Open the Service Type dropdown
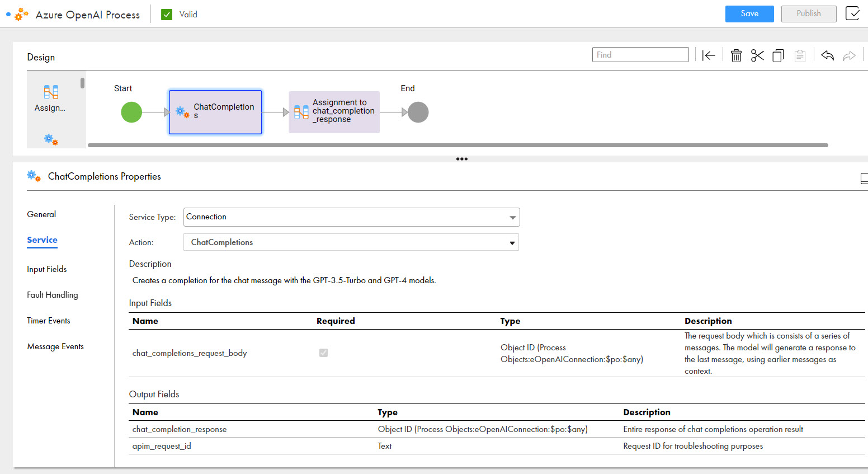This screenshot has height=474, width=868. tap(351, 217)
